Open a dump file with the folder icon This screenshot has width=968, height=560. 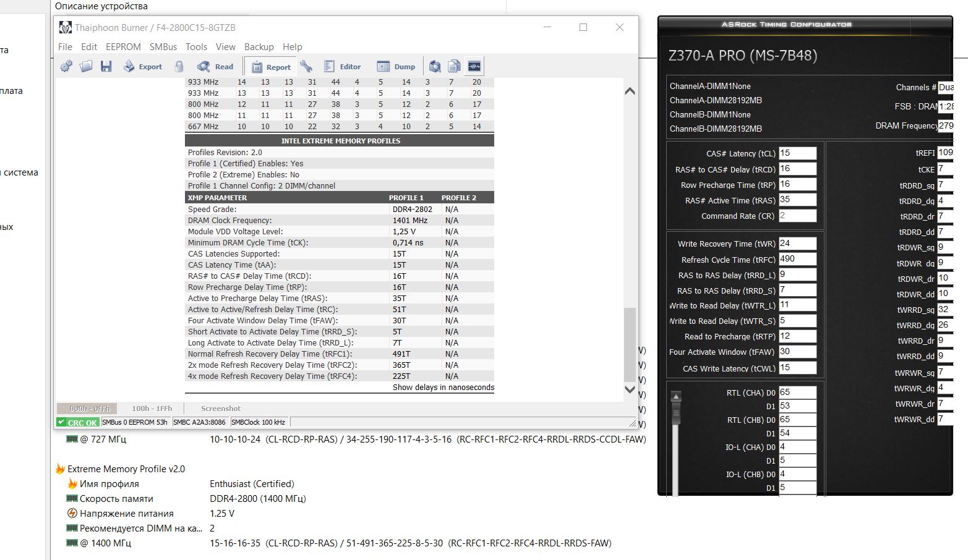click(86, 66)
